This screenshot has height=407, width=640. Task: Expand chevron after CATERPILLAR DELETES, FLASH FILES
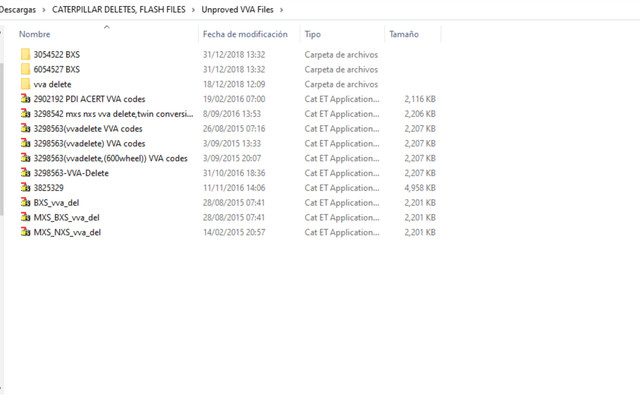coord(193,10)
